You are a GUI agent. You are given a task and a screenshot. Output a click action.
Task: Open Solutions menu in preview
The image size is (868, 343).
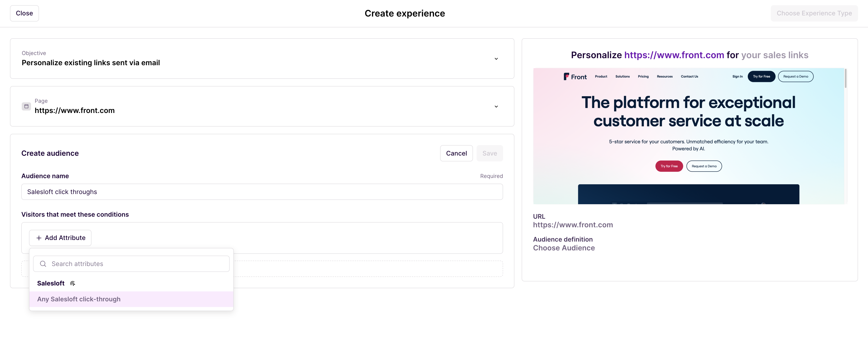pyautogui.click(x=622, y=77)
